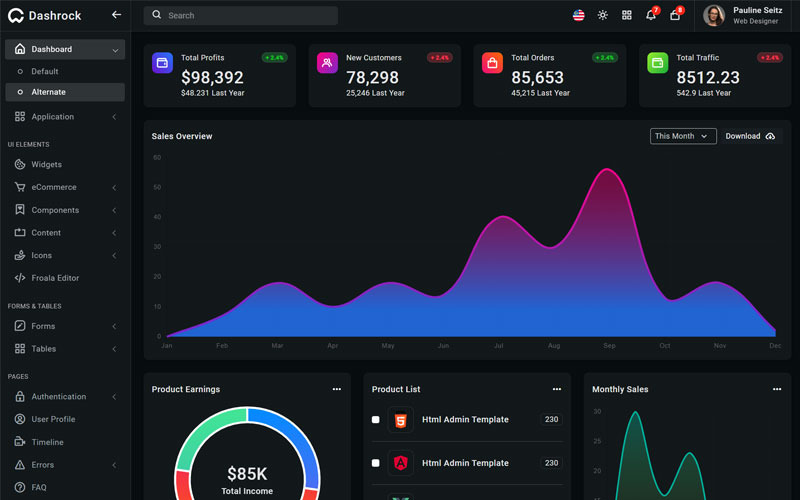Open notifications bell icon
Viewport: 800px width, 500px height.
[x=651, y=15]
